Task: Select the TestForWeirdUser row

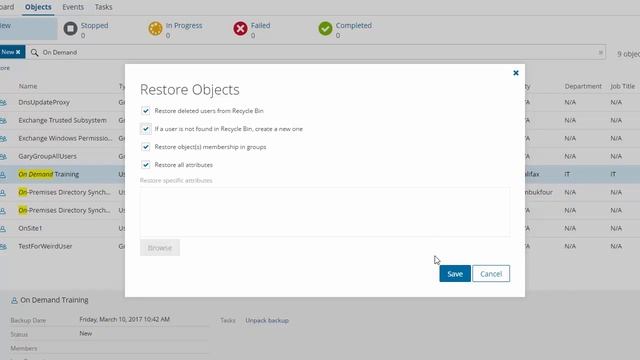Action: 320,246
